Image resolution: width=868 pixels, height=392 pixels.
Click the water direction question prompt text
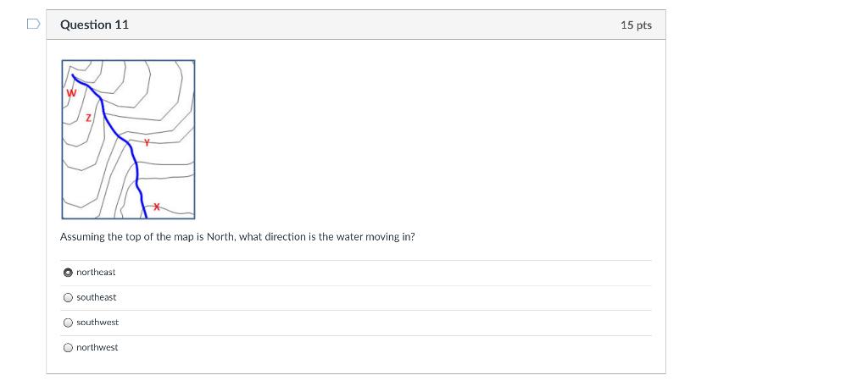click(x=237, y=236)
